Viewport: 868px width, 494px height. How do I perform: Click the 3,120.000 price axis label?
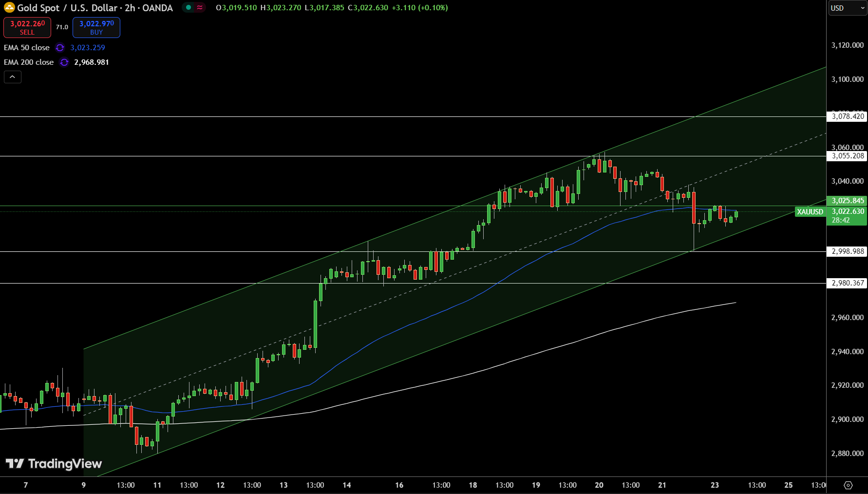[x=847, y=45]
